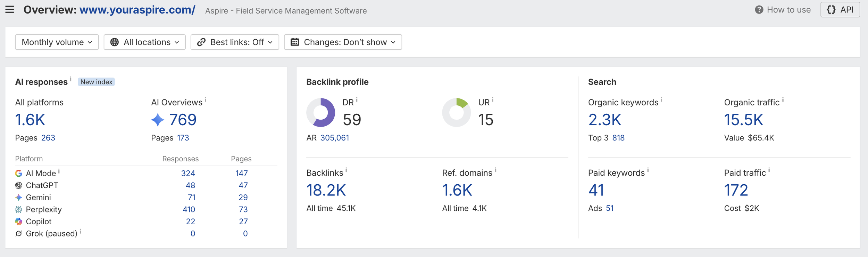Open the Monthly volume dropdown
Image resolution: width=868 pixels, height=257 pixels.
click(x=57, y=42)
